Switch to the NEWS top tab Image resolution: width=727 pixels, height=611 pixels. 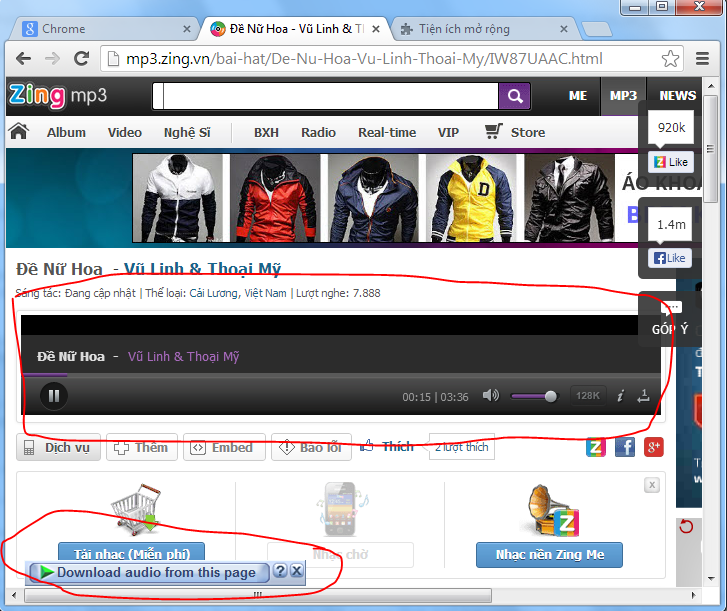coord(677,96)
